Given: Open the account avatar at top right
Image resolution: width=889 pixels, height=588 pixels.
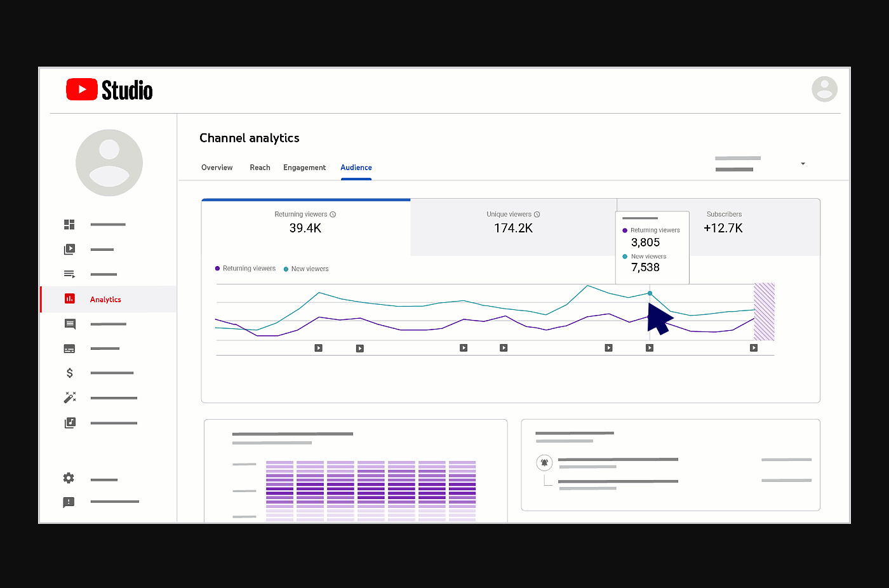Looking at the screenshot, I should (x=824, y=89).
